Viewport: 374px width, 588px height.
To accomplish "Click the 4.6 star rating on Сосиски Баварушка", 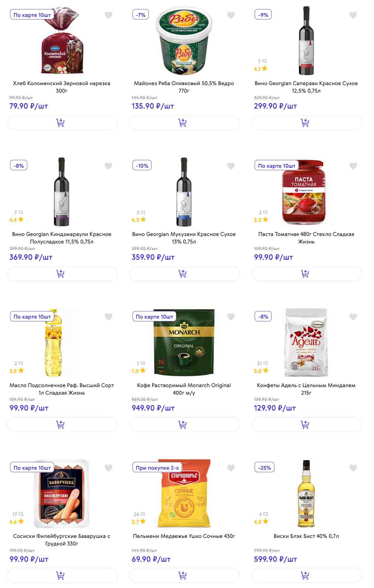I will [16, 522].
